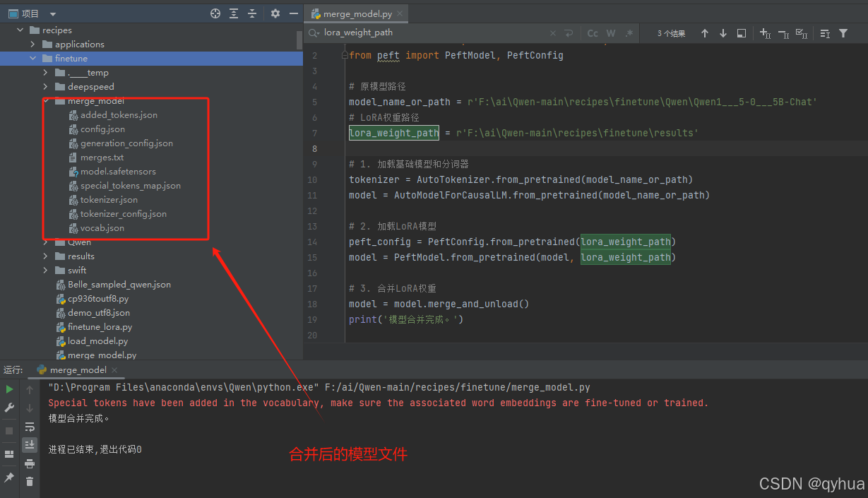868x498 pixels.
Task: Pin the merge_model run tab
Action: pos(9,478)
